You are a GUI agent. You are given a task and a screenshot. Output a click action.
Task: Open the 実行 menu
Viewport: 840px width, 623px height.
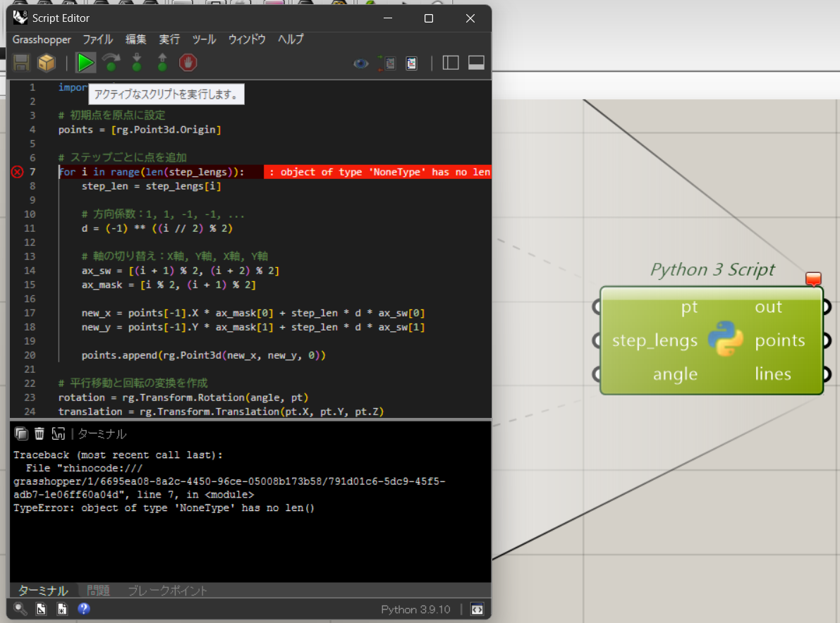tap(169, 39)
